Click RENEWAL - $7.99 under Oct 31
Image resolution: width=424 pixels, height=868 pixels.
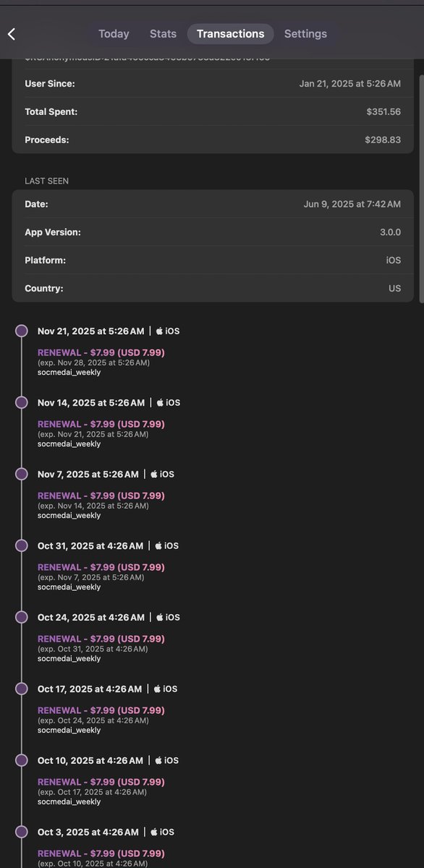pyautogui.click(x=101, y=567)
